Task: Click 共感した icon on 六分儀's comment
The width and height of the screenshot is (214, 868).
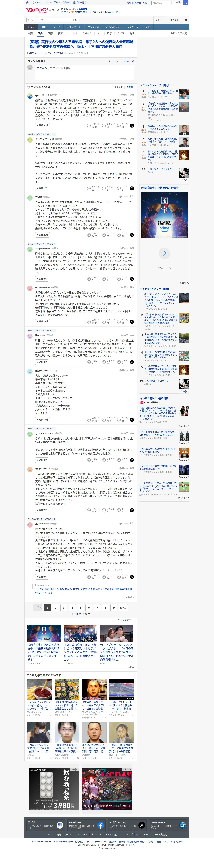Action: [x=89, y=235]
